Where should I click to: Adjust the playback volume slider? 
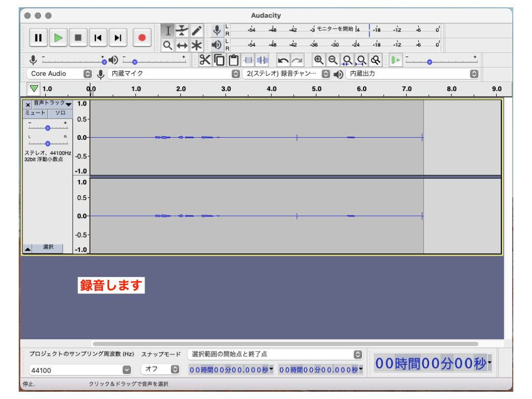pyautogui.click(x=154, y=61)
